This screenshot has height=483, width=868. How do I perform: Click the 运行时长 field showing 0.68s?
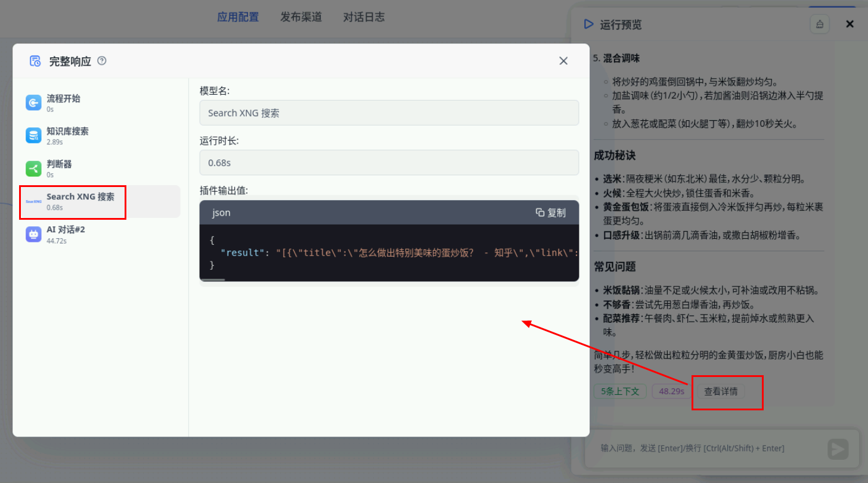(389, 163)
